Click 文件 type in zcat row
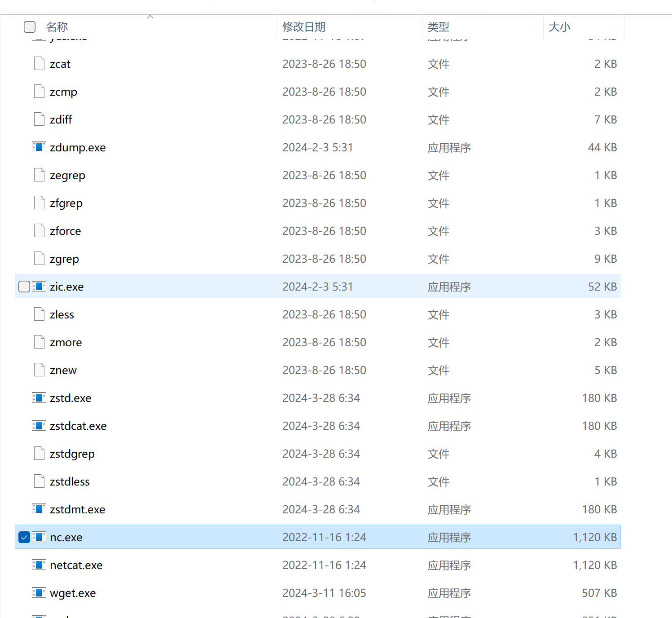The width and height of the screenshot is (672, 618). coord(439,64)
